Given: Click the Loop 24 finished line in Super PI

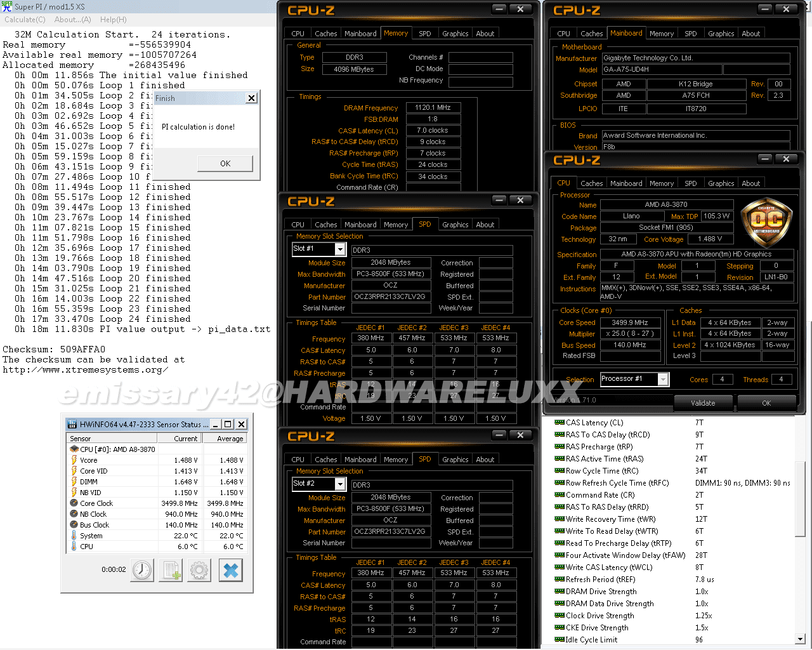Looking at the screenshot, I should 103,319.
